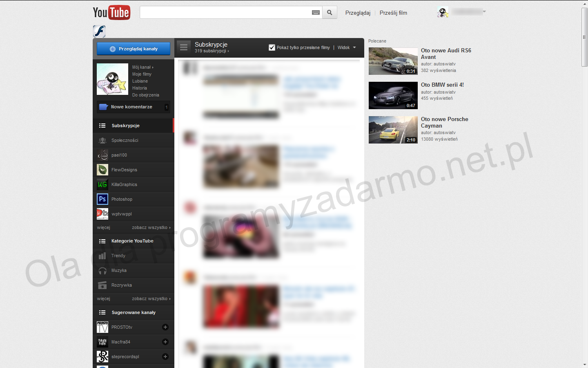
Task: Open the FlewDesigns channel avatar
Action: click(102, 170)
